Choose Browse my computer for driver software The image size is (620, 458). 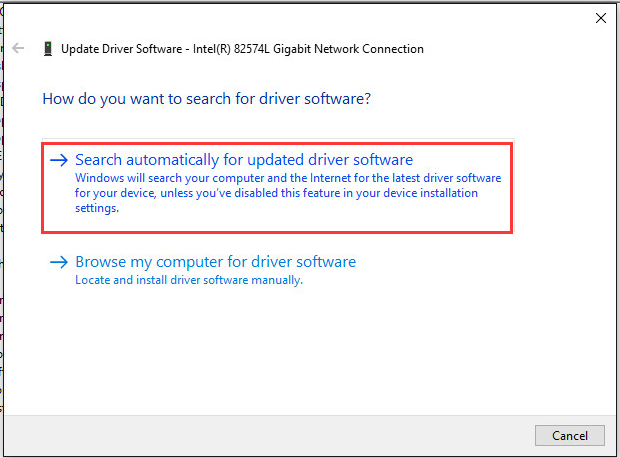pos(215,262)
